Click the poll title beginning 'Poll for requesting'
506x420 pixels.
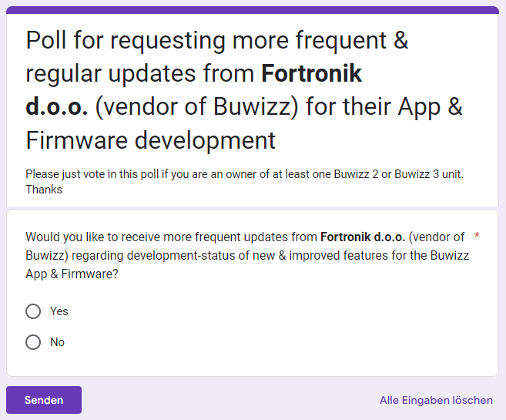(x=244, y=90)
